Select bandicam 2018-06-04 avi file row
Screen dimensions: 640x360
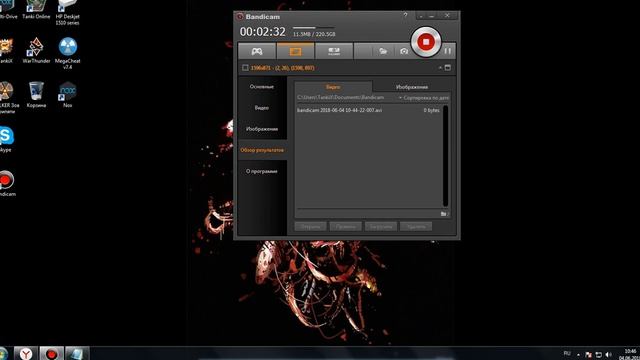click(x=368, y=110)
